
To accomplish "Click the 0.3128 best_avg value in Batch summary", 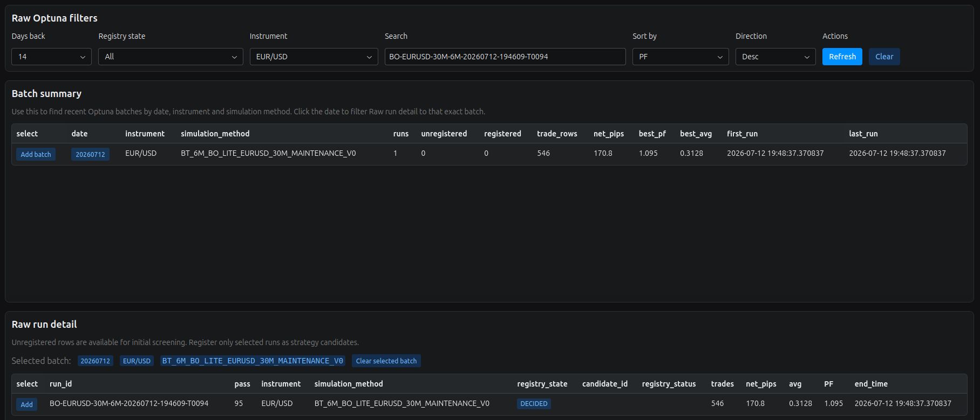I will click(x=691, y=153).
